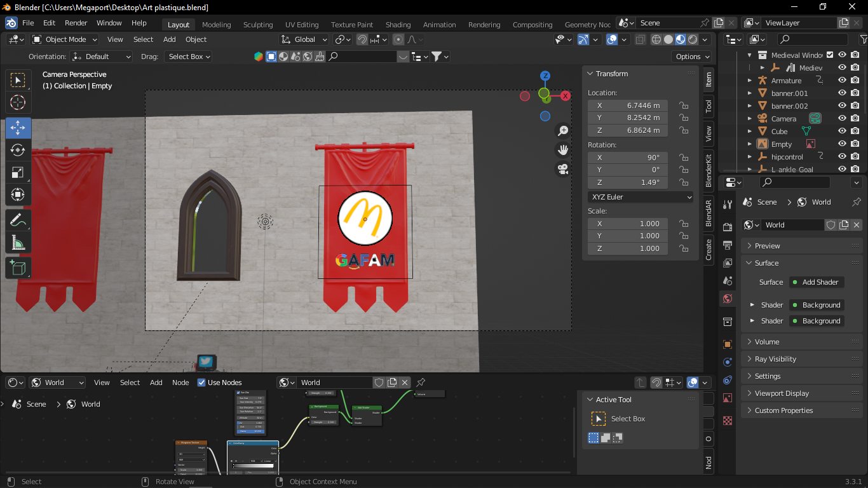Select the Annotate tool
The height and width of the screenshot is (488, 868).
tap(18, 220)
